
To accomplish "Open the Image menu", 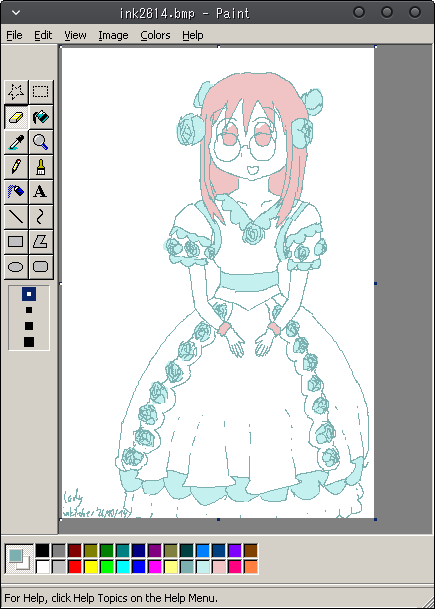I will point(113,35).
